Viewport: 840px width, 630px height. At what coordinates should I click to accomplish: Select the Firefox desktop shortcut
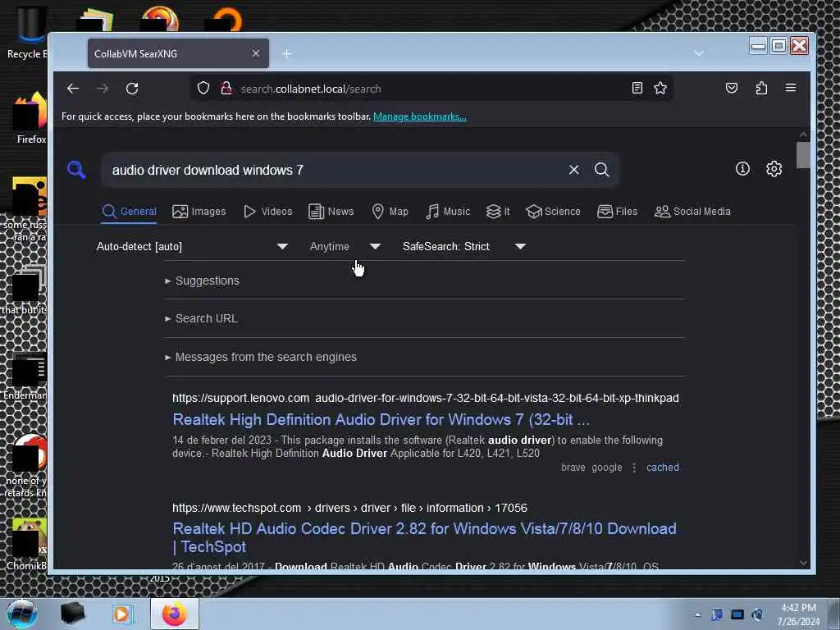click(x=30, y=118)
